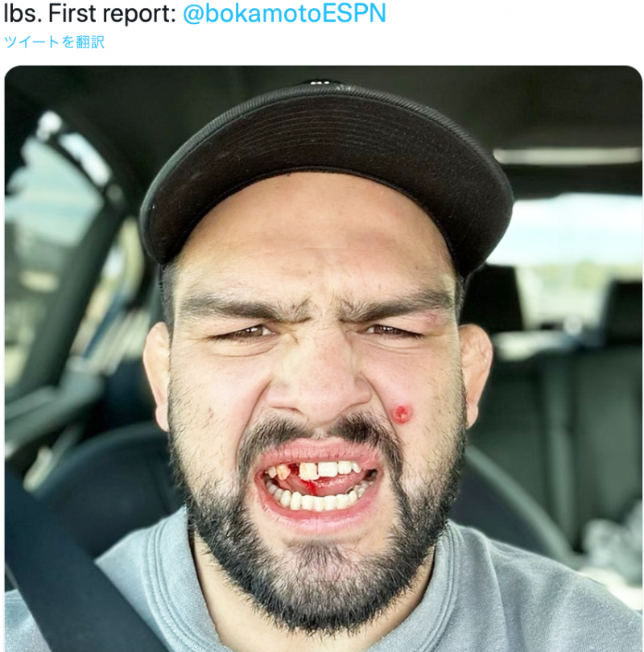644x652 pixels.
Task: Open the @bokamotoESPN mention link
Action: pos(284,14)
